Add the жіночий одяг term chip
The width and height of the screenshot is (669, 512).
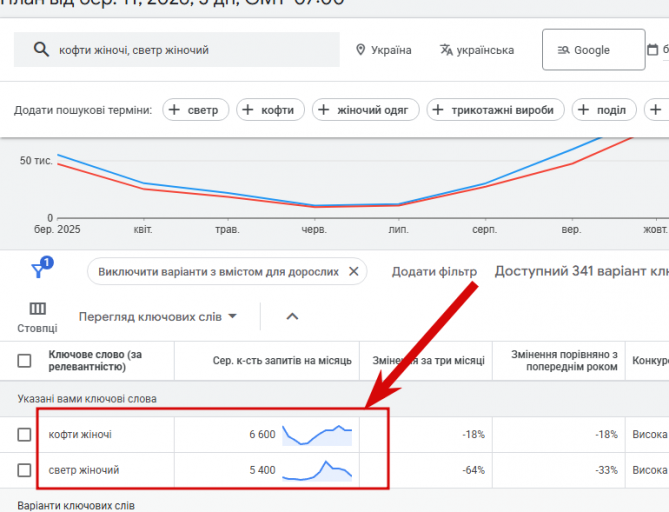point(366,110)
